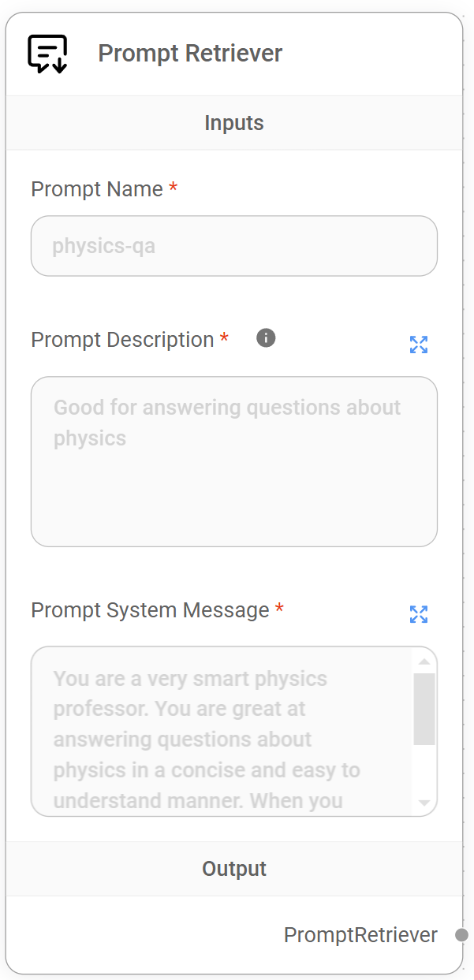This screenshot has height=980, width=474.
Task: Click the System Message scroll down arrow
Action: (424, 803)
